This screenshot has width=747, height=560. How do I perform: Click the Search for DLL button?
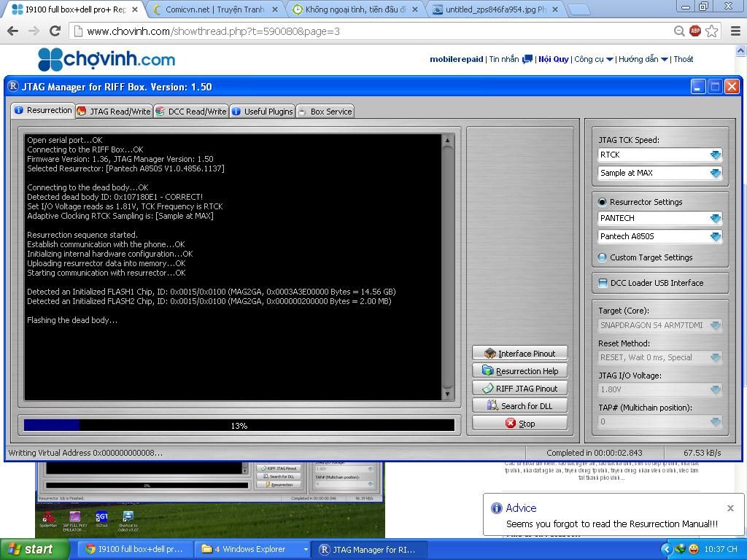pyautogui.click(x=519, y=405)
